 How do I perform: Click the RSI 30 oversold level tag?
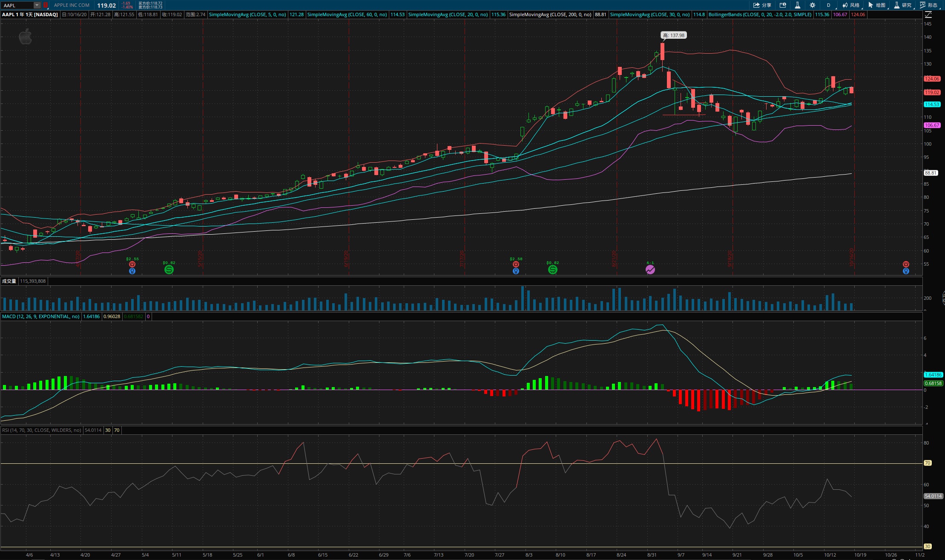coord(928,546)
